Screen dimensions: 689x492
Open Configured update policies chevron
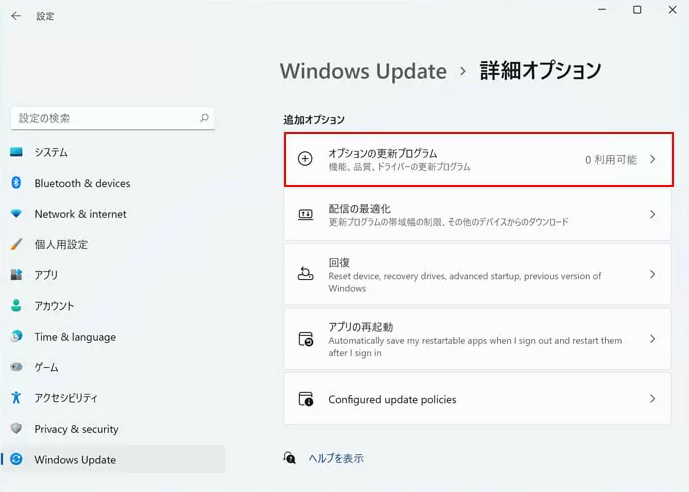tap(653, 399)
